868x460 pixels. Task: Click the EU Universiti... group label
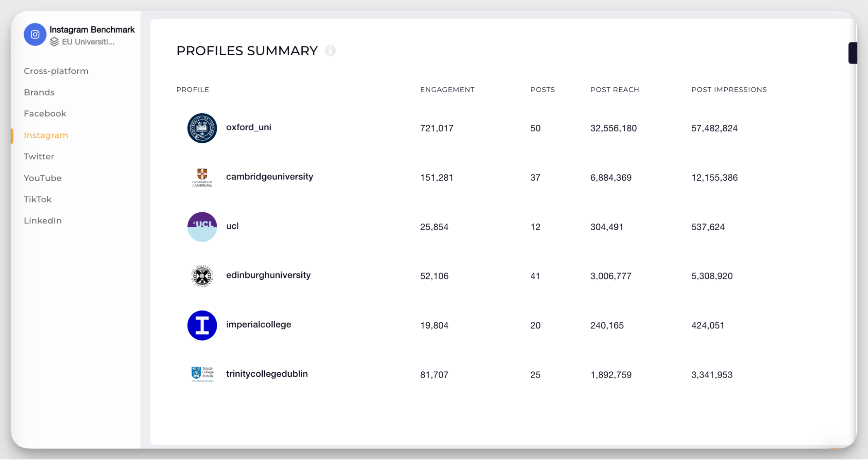(88, 42)
